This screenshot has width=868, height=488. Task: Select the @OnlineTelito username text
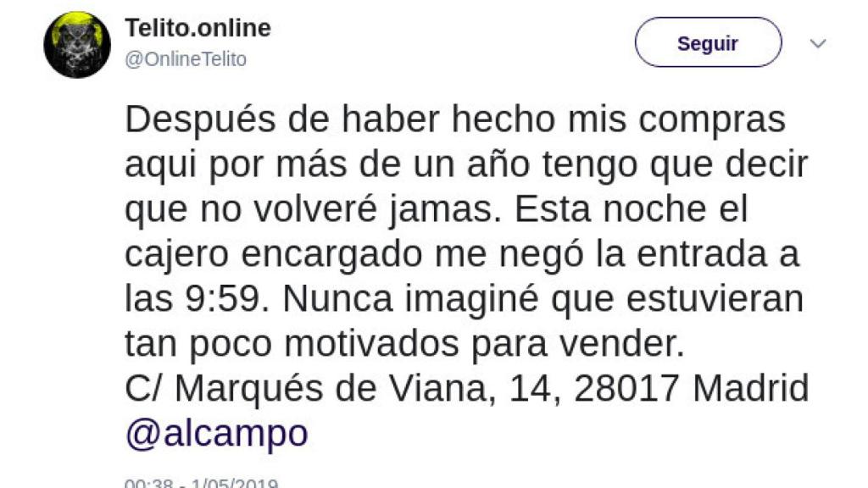point(188,58)
